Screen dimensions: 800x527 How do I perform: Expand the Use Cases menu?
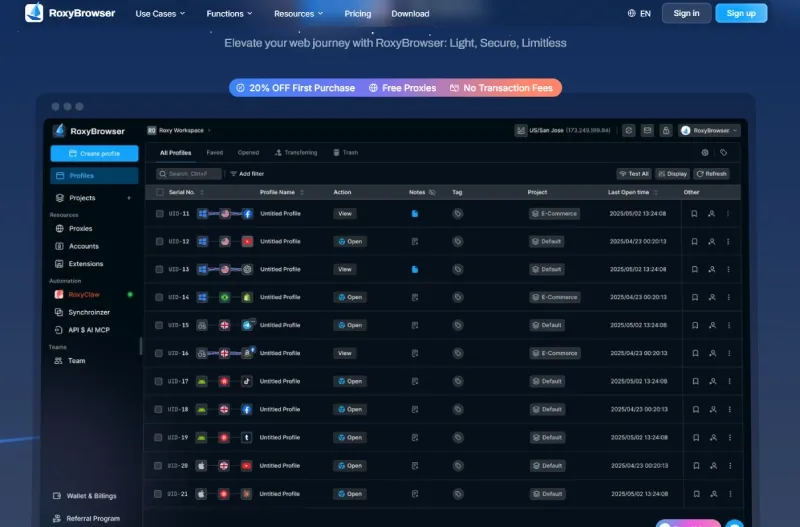(x=160, y=14)
